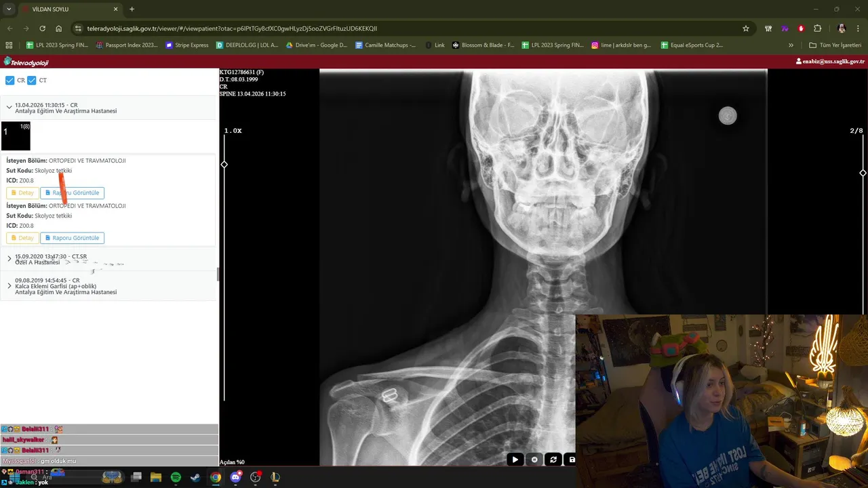Viewport: 868px width, 488px height.
Task: Open the Link bookmark
Action: tap(435, 45)
